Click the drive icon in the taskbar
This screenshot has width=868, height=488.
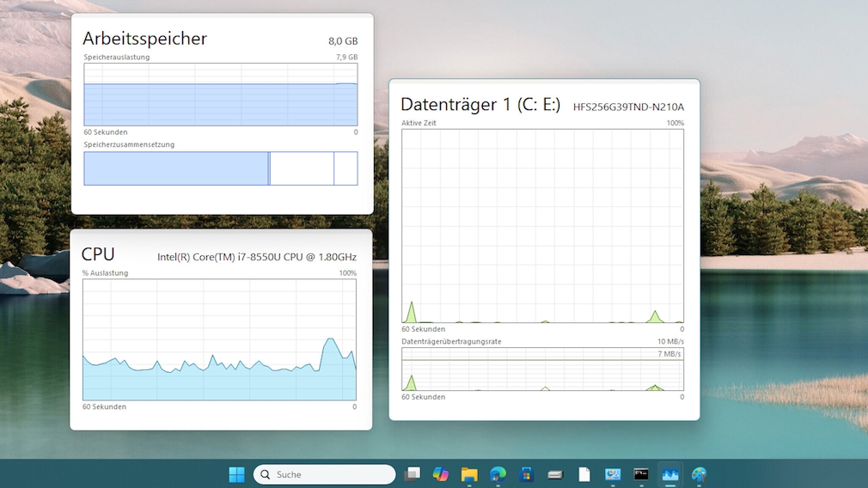pyautogui.click(x=555, y=474)
